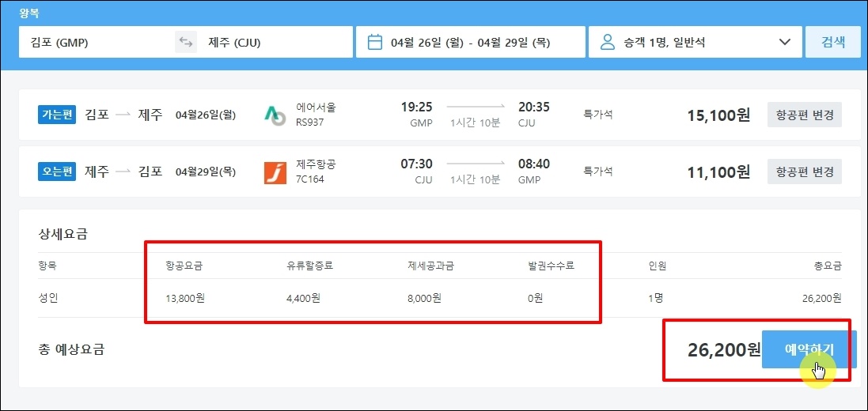Screen dimensions: 868x411
Task: Click the 유류할증료 column header
Action: coord(309,266)
